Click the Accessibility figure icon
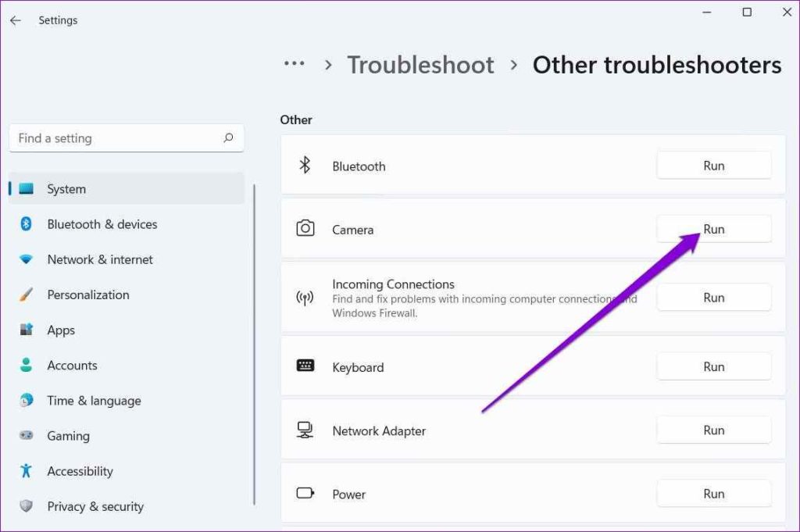Image resolution: width=800 pixels, height=532 pixels. [x=26, y=471]
